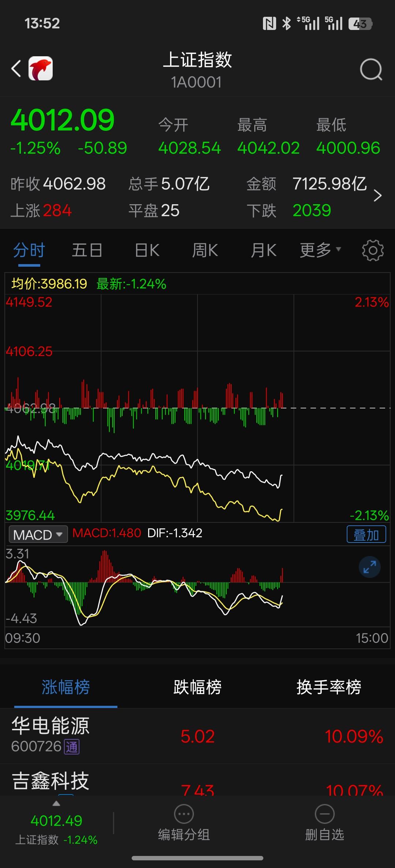Tap the 平盘 25 count
The height and width of the screenshot is (868, 395).
154,211
